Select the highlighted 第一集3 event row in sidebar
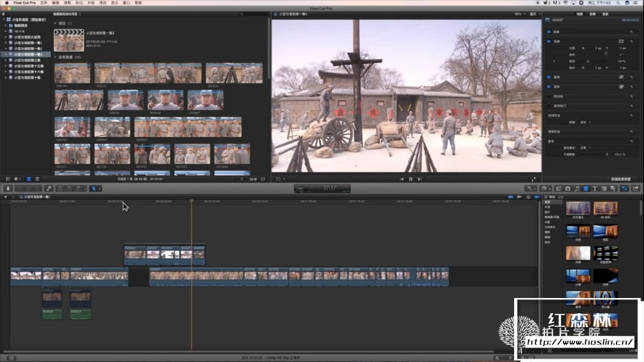The width and height of the screenshot is (644, 362). pyautogui.click(x=25, y=54)
